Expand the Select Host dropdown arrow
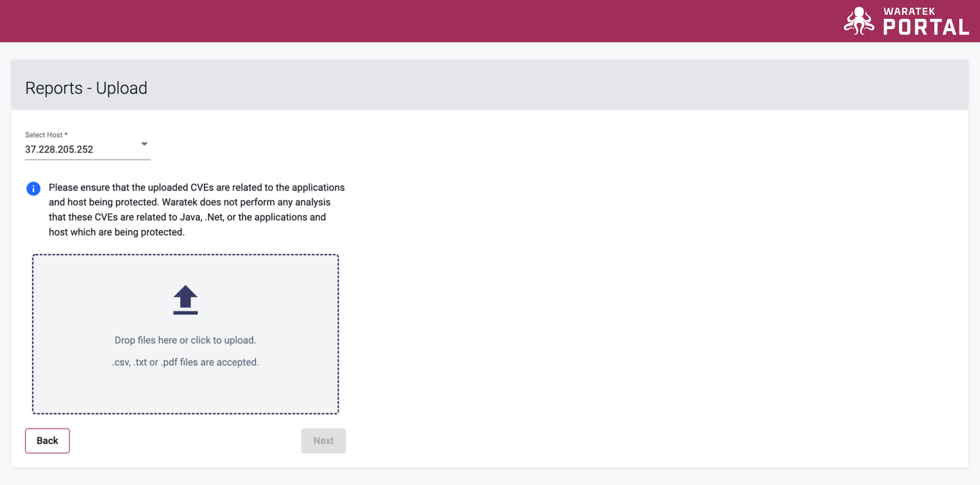980x485 pixels. click(x=144, y=144)
